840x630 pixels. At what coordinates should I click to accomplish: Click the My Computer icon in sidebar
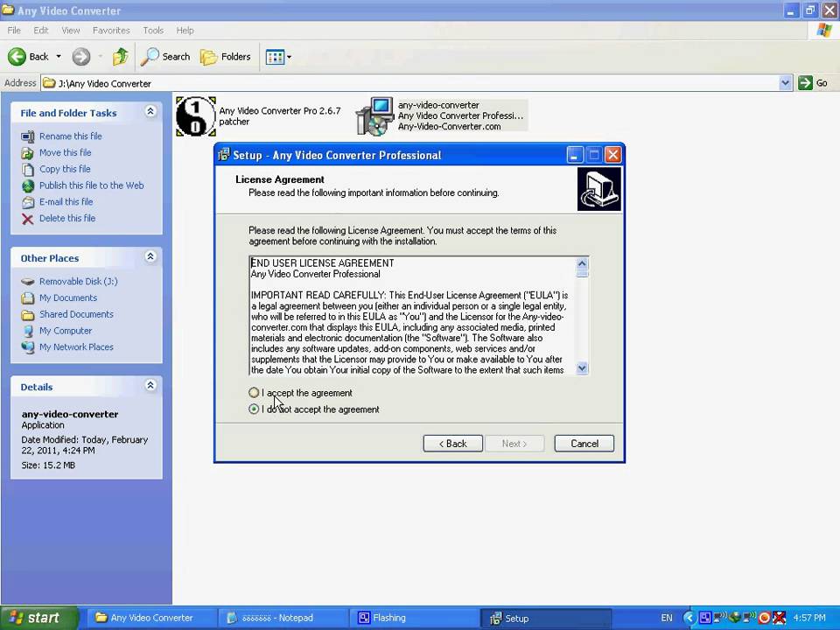(28, 331)
